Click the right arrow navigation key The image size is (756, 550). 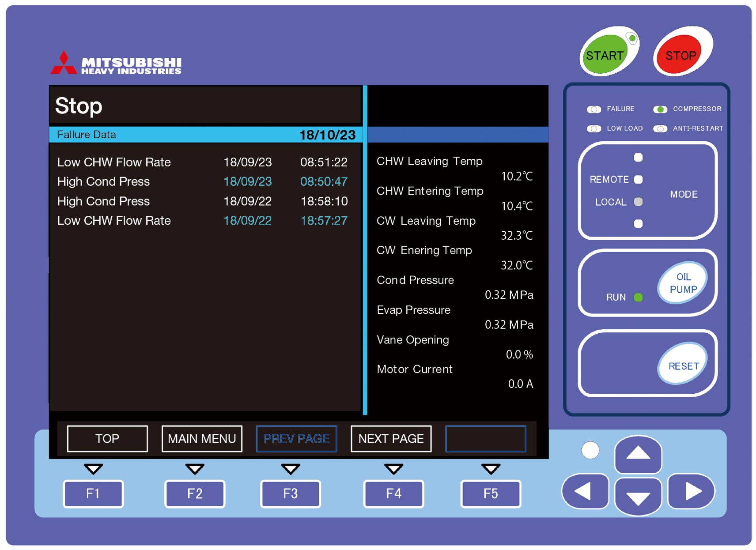tap(691, 491)
